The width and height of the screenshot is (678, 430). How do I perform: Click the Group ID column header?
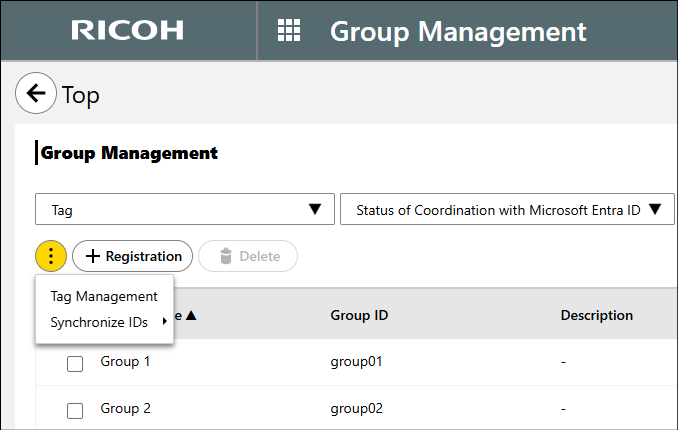tap(359, 315)
